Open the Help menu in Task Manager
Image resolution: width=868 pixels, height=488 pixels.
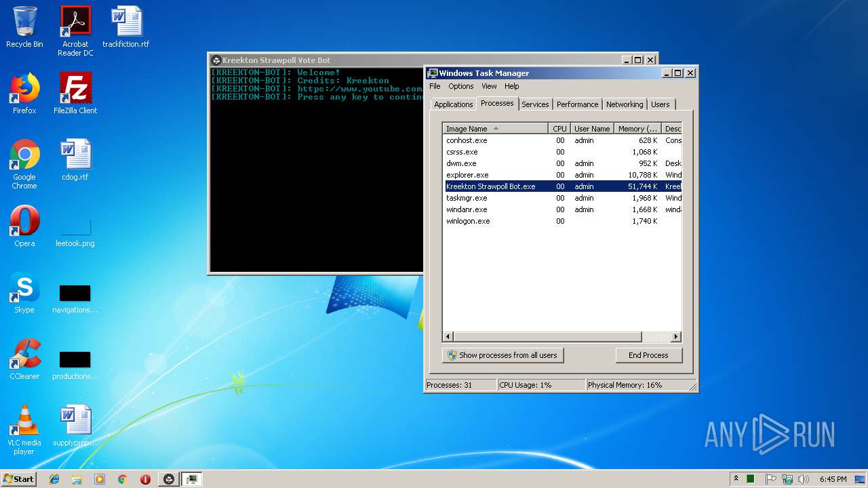[512, 86]
